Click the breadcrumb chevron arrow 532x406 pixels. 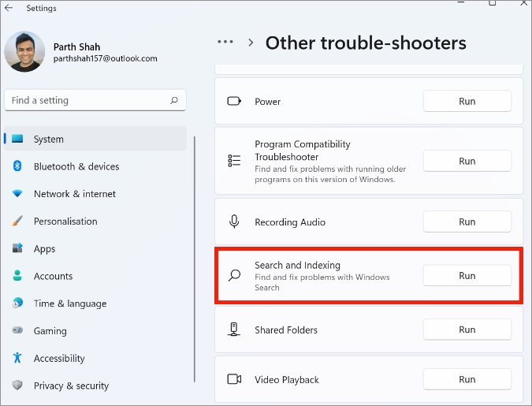coord(251,43)
